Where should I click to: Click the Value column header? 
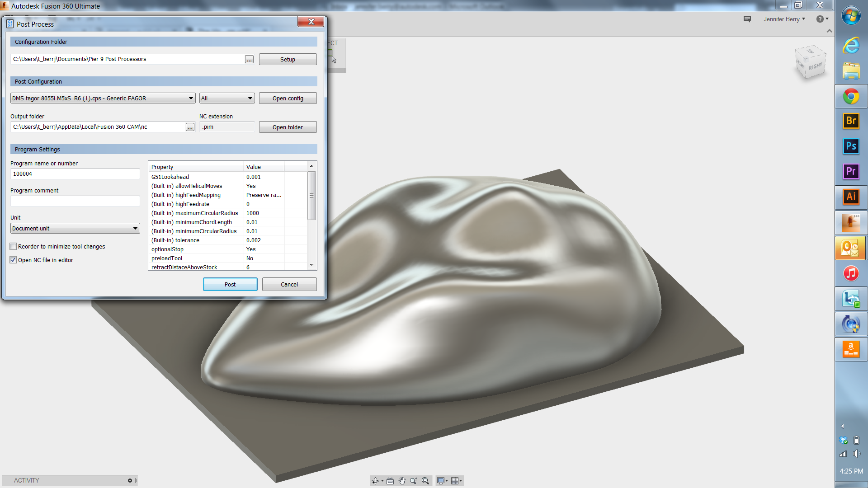[264, 167]
